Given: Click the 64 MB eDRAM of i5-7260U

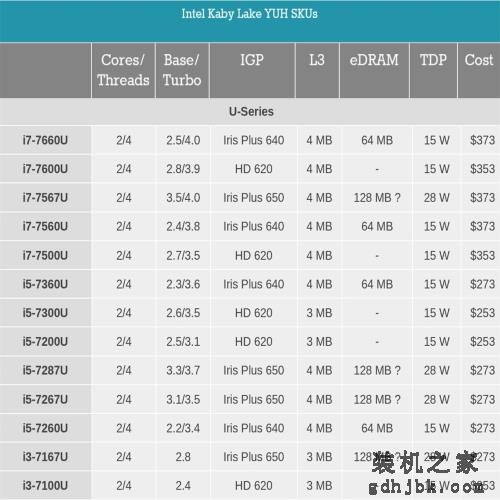Looking at the screenshot, I should 377,428.
